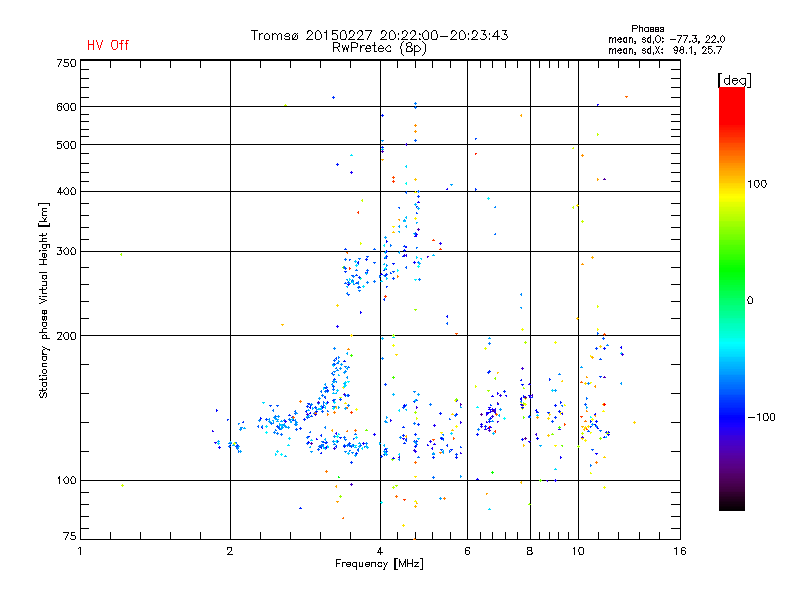Click the '[deg]' colorbar unit label
Viewport: 800px width, 600px height.
(x=734, y=80)
